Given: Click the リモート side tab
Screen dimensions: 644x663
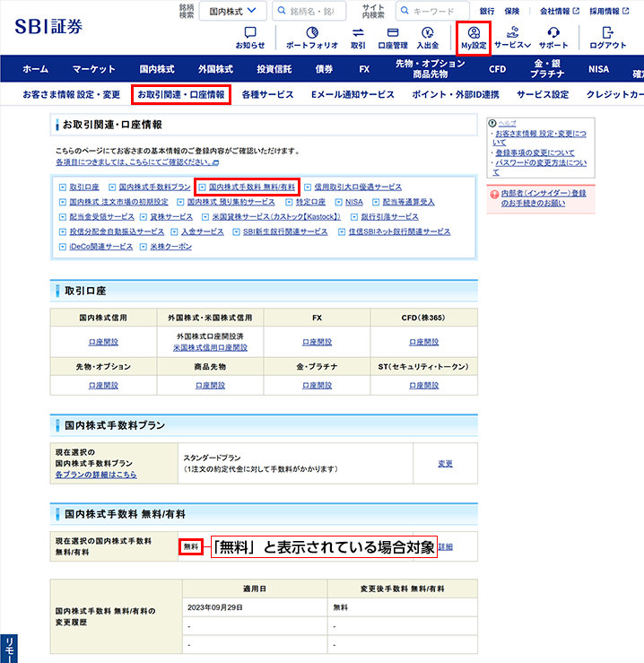Looking at the screenshot, I should click(x=9, y=649).
